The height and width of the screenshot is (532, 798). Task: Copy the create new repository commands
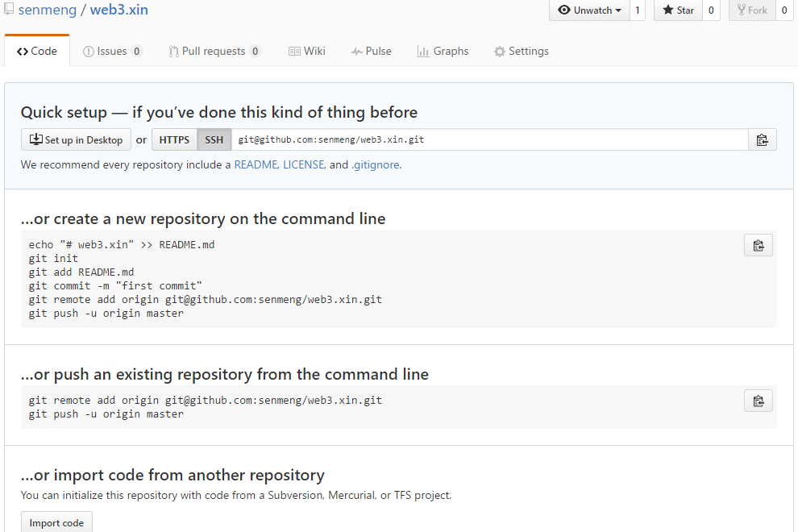(x=758, y=246)
